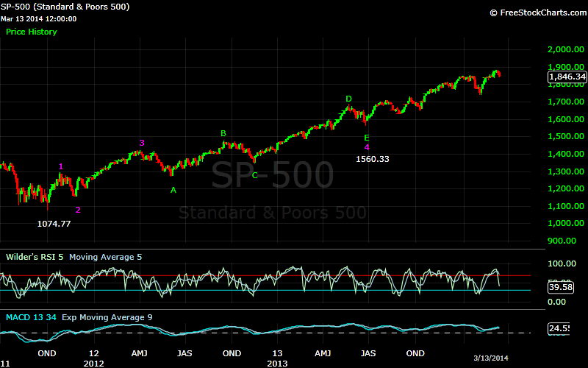Click the Mar 13 2014 12:00:00 timestamp

click(x=38, y=19)
